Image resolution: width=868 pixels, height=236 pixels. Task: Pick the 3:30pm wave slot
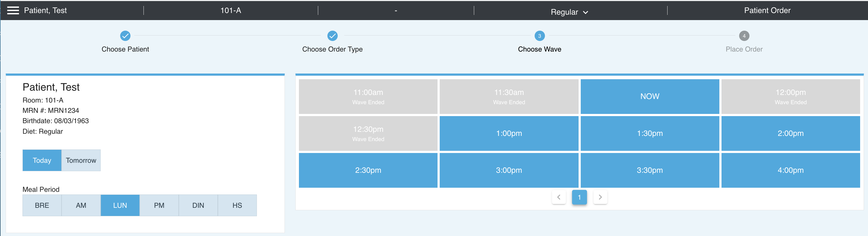pyautogui.click(x=650, y=170)
